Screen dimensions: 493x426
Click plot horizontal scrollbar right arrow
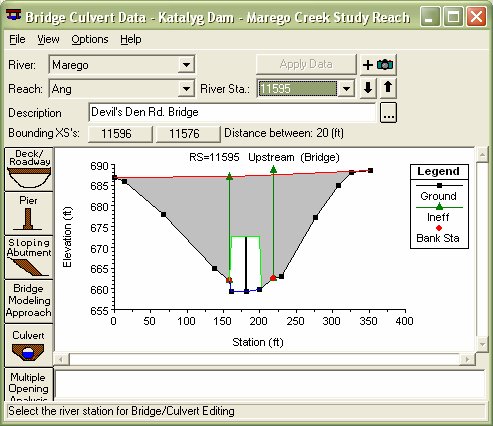click(467, 359)
